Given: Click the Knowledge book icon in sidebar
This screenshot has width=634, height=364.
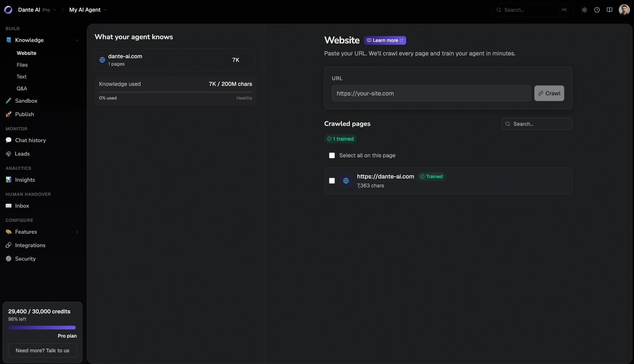Looking at the screenshot, I should [x=9, y=40].
